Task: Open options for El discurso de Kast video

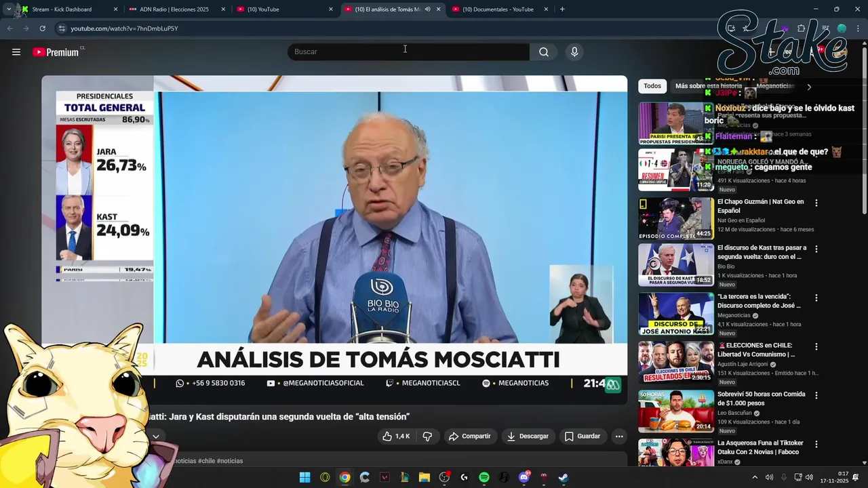Action: pyautogui.click(x=816, y=249)
